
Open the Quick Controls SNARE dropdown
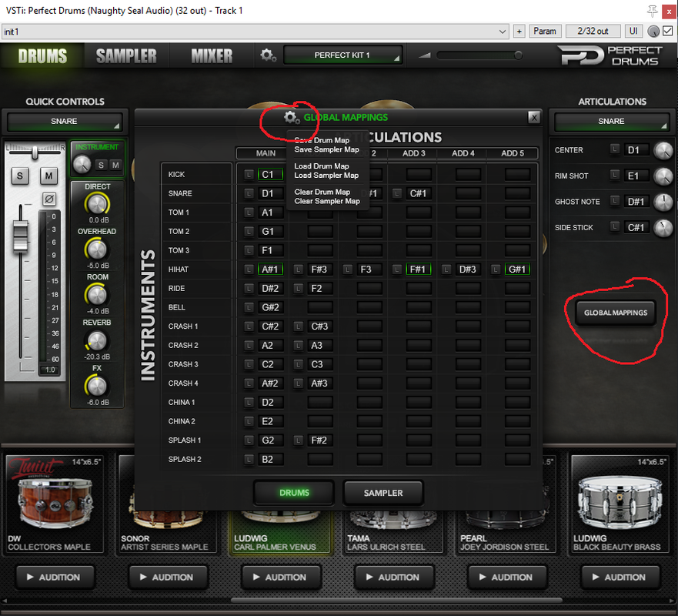coord(65,122)
